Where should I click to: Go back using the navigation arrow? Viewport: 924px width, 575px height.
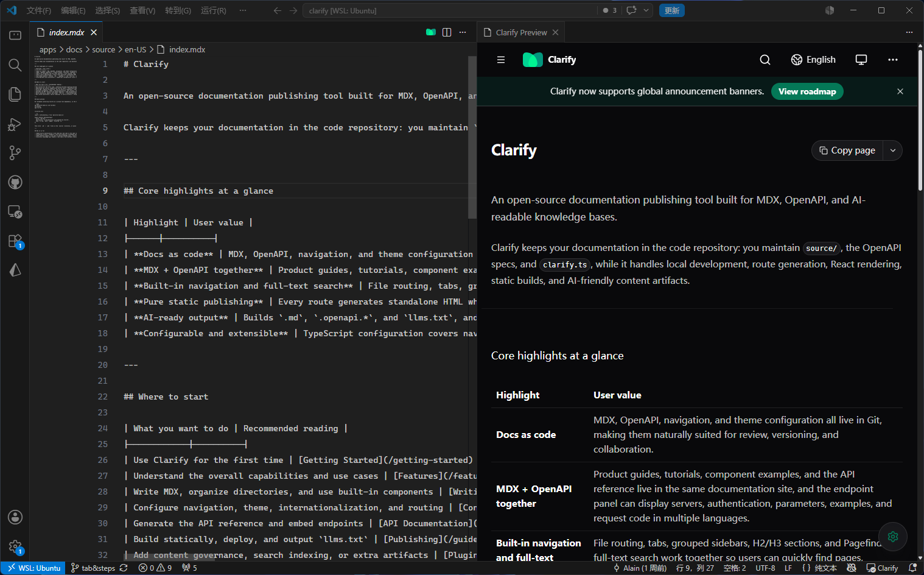278,10
